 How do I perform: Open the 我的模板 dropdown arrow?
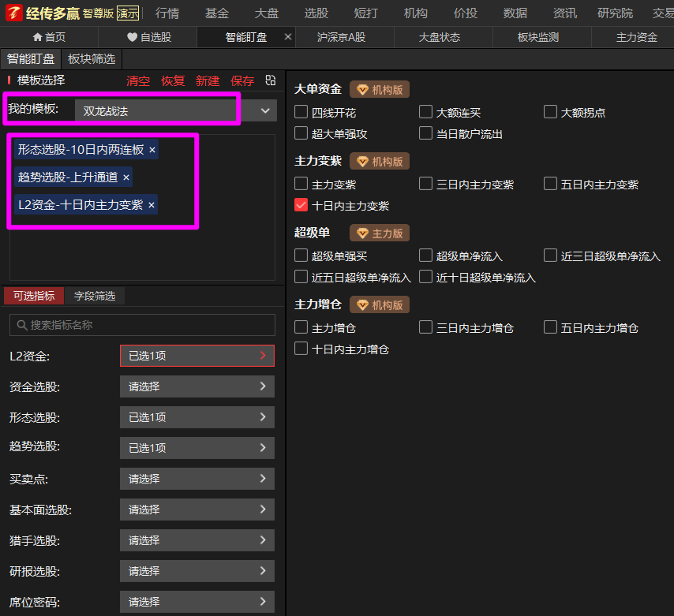pyautogui.click(x=265, y=111)
